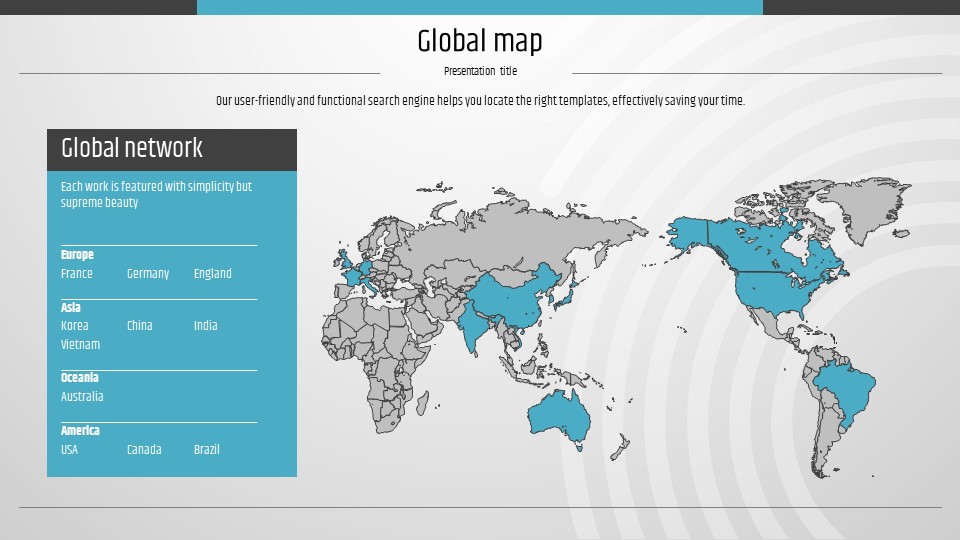The image size is (960, 540).
Task: Click the 'Each work is featured' paragraph
Action: 156,194
